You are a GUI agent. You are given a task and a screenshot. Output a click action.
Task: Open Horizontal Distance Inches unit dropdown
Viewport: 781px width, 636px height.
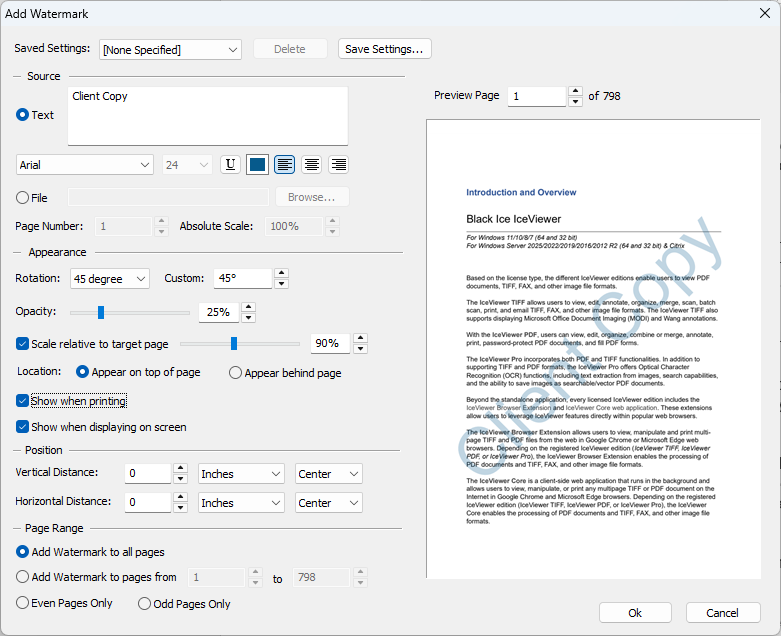241,503
